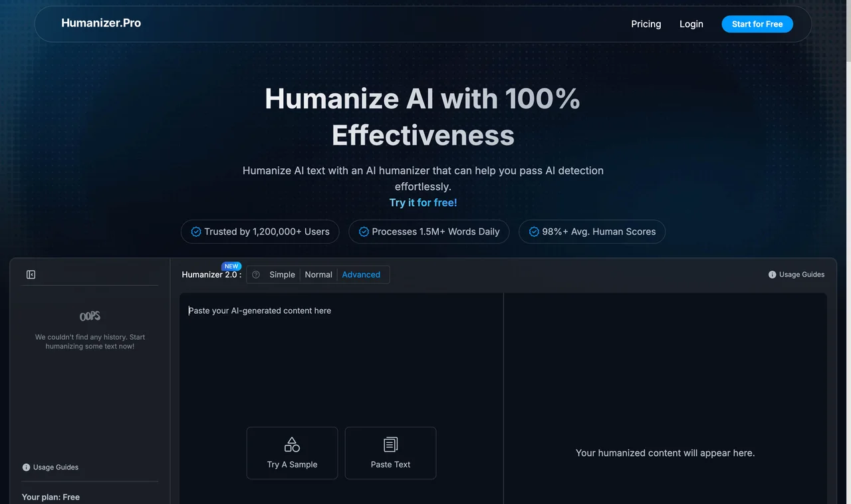The image size is (851, 504).
Task: Click the headline Humanize AI with 100% Effectiveness
Action: pyautogui.click(x=423, y=117)
